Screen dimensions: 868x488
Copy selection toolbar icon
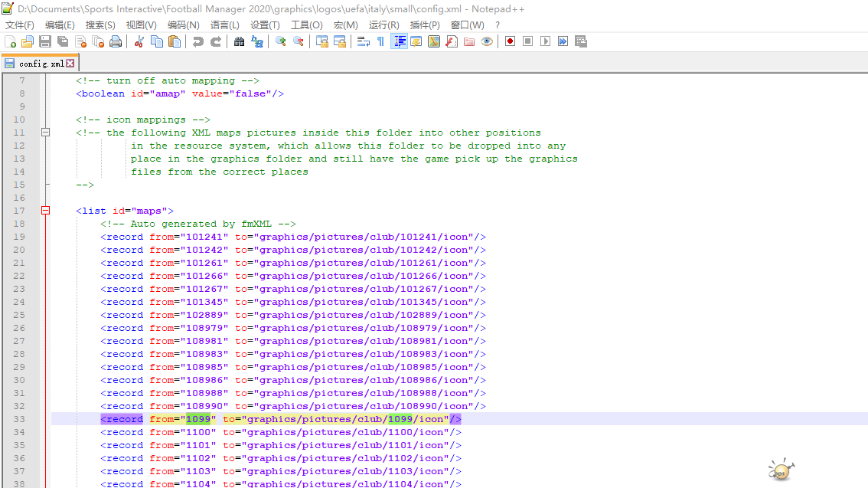pyautogui.click(x=157, y=41)
